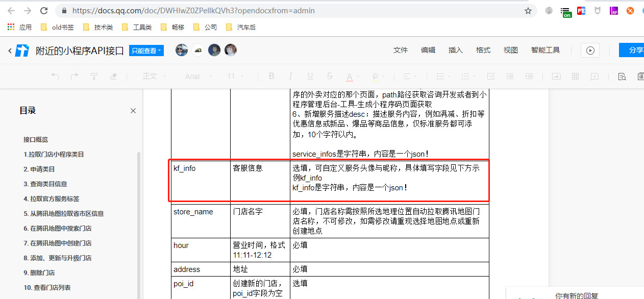The image size is (644, 299).
Task: Click the clear formatting eraser icon
Action: coord(113,76)
